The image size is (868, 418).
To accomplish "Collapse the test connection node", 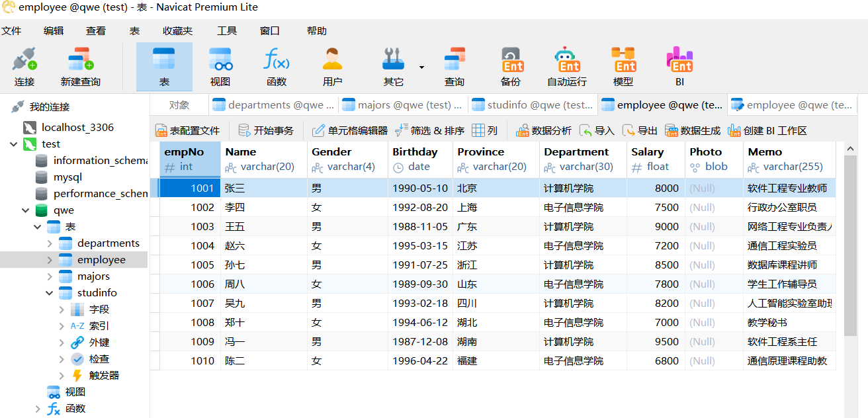I will [14, 144].
